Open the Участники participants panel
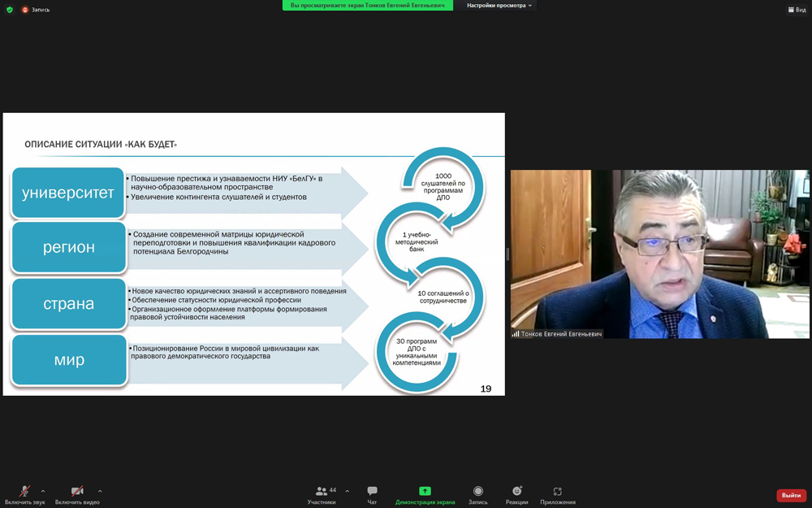This screenshot has height=508, width=812. (322, 495)
